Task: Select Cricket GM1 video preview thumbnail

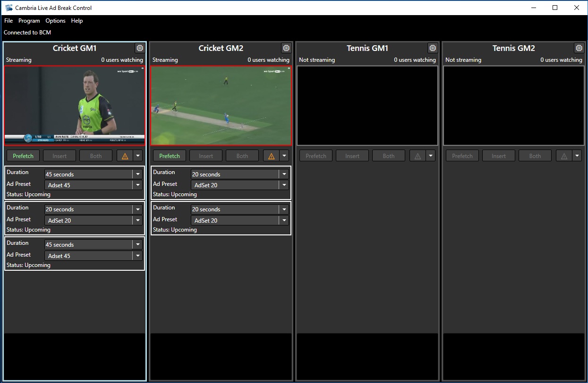Action: click(75, 106)
